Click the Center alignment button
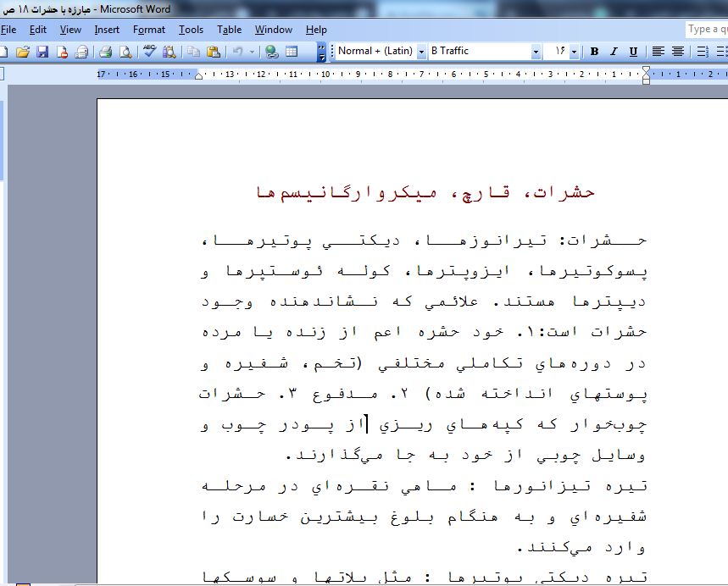The height and width of the screenshot is (586, 728). point(678,52)
